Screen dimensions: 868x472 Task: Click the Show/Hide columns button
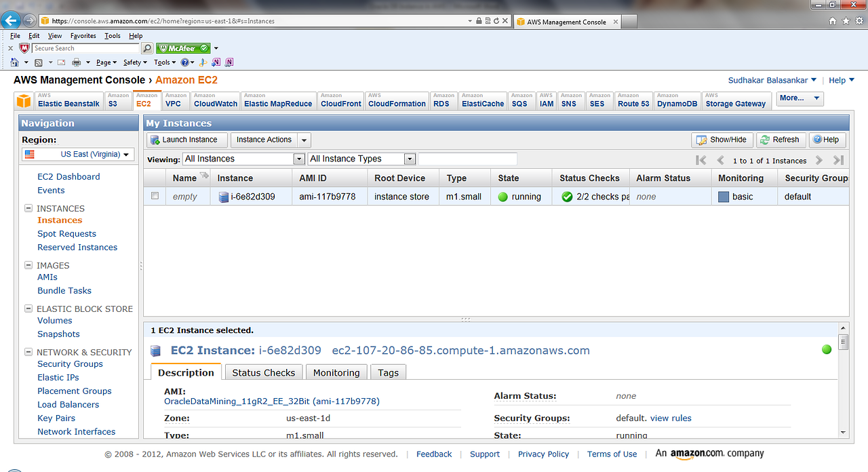pyautogui.click(x=722, y=140)
